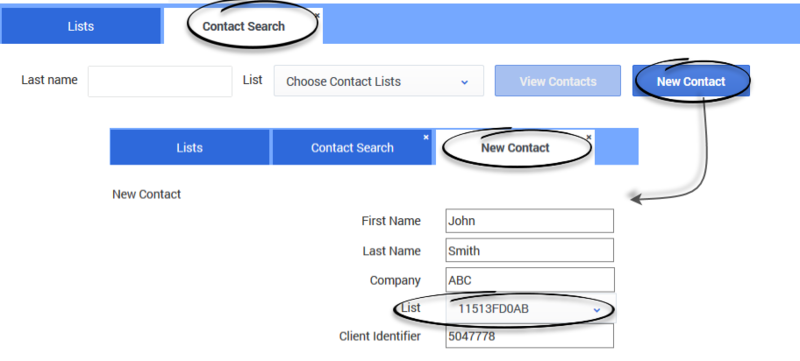Switch to Lists tab next to highlighted Contact Search

click(x=81, y=26)
